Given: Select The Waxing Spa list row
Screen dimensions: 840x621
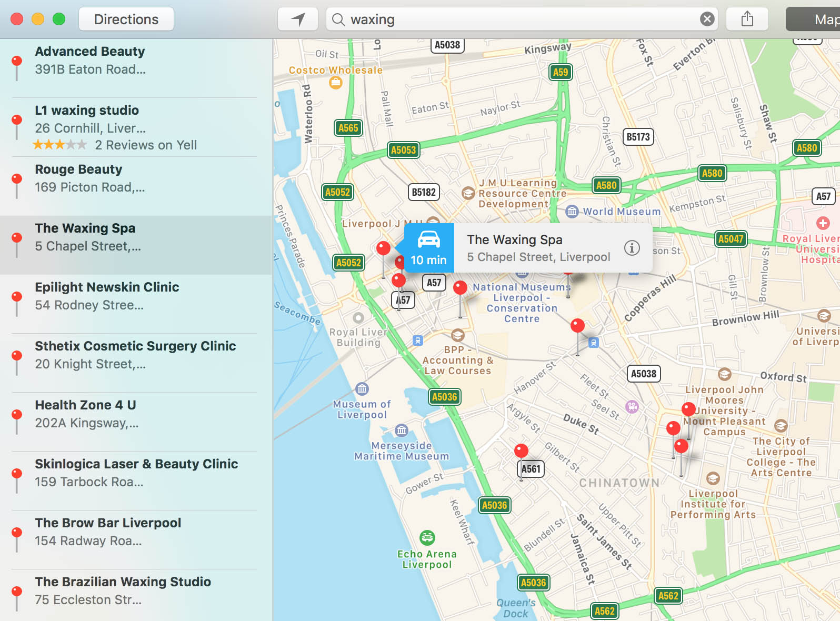Looking at the screenshot, I should tap(136, 245).
